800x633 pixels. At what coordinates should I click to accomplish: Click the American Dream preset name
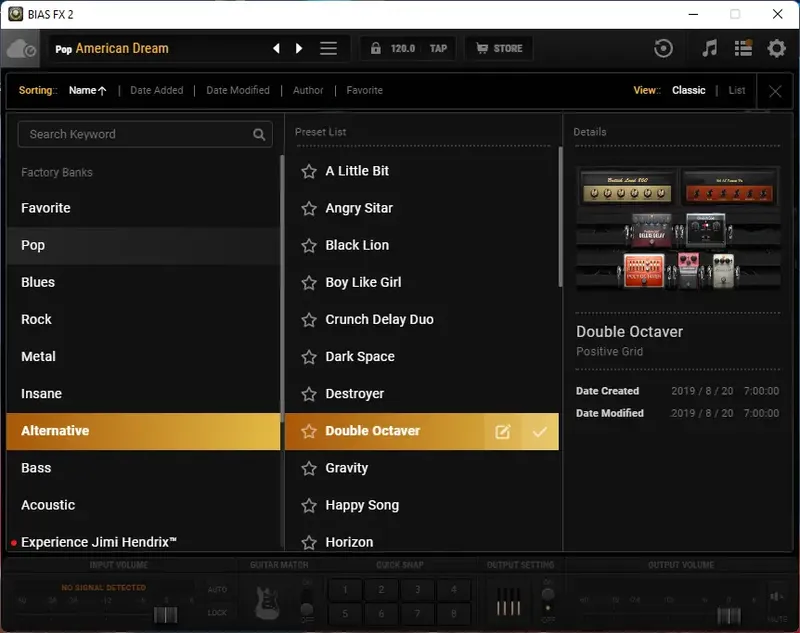122,48
